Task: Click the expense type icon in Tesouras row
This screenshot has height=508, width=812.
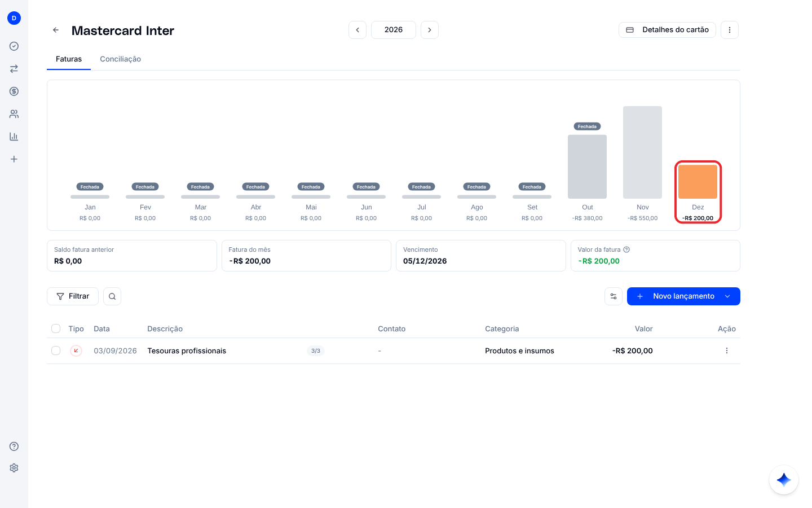Action: coord(76,351)
